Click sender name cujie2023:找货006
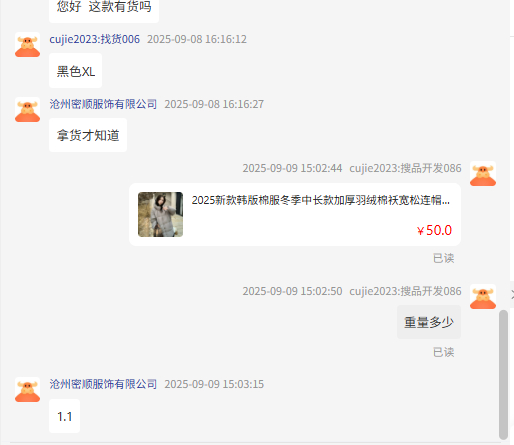 [x=95, y=39]
